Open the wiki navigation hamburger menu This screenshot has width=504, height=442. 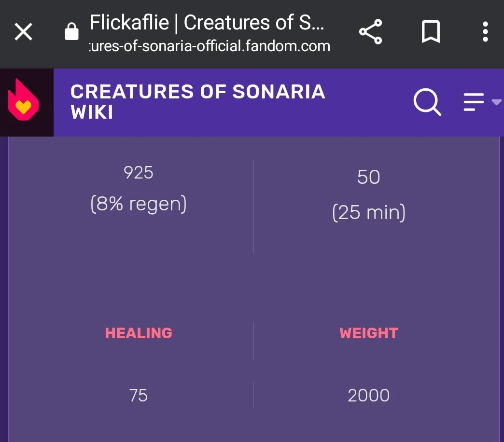coord(474,102)
